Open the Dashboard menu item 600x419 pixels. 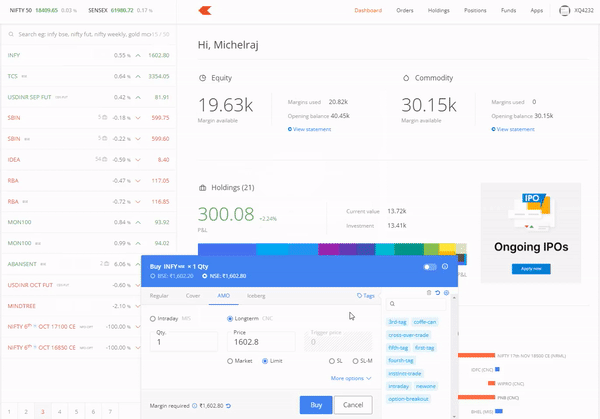(x=368, y=10)
